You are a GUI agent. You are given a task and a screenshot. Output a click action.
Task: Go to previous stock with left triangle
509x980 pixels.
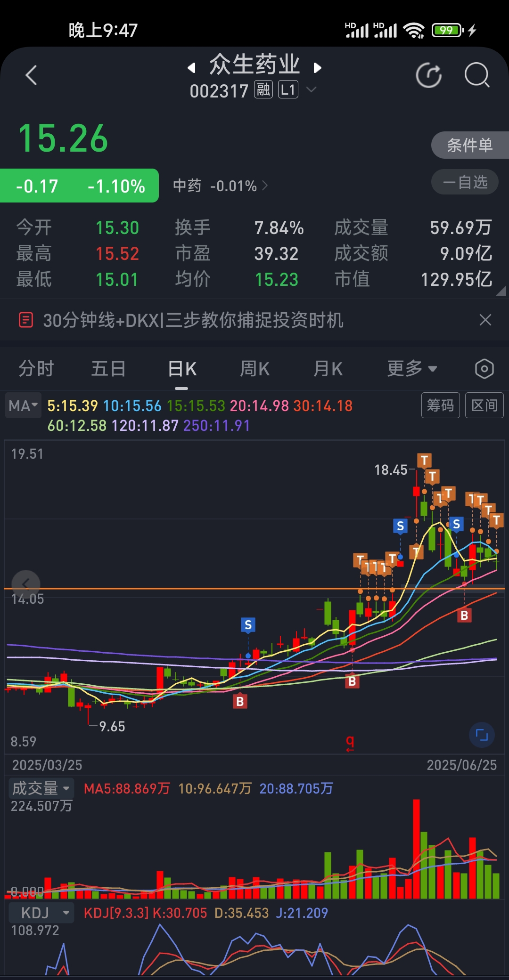pyautogui.click(x=191, y=68)
